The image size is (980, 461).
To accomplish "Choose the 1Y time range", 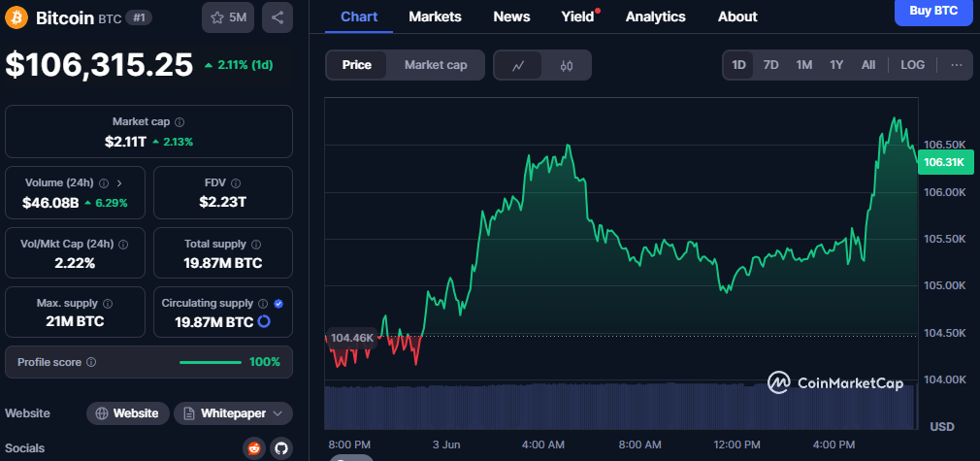I will pos(836,65).
